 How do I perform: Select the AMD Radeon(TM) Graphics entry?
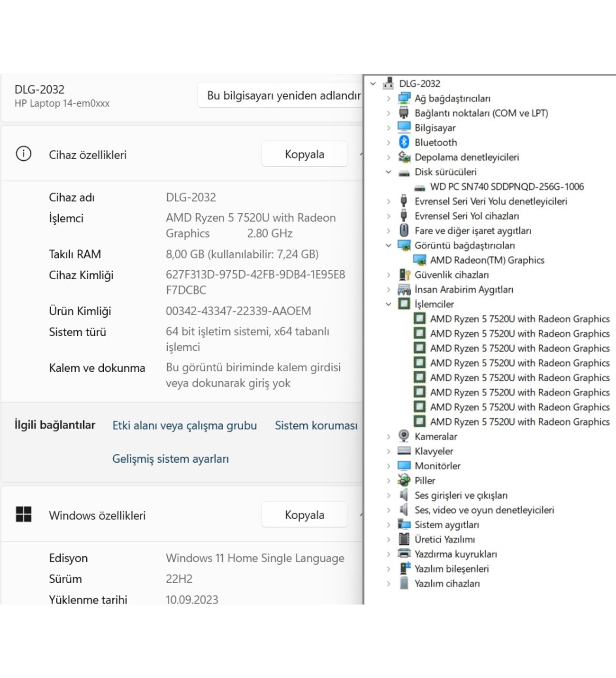tap(487, 260)
